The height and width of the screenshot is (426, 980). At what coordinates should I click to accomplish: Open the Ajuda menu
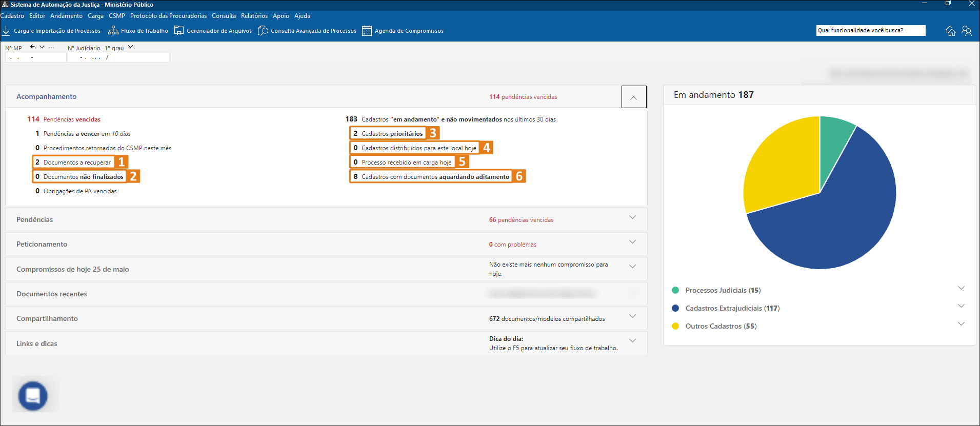tap(302, 16)
